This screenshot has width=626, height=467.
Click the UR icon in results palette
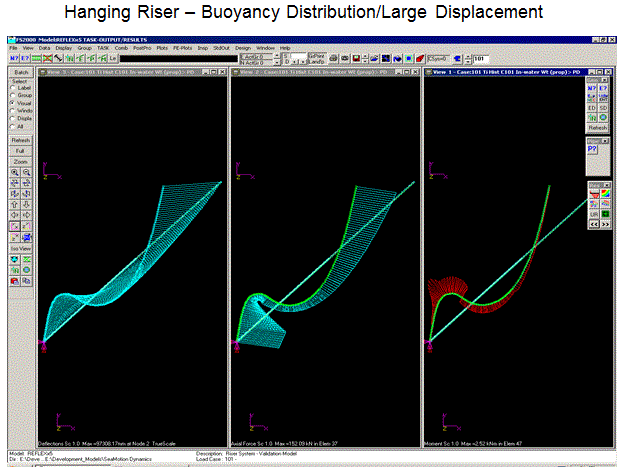click(x=593, y=215)
